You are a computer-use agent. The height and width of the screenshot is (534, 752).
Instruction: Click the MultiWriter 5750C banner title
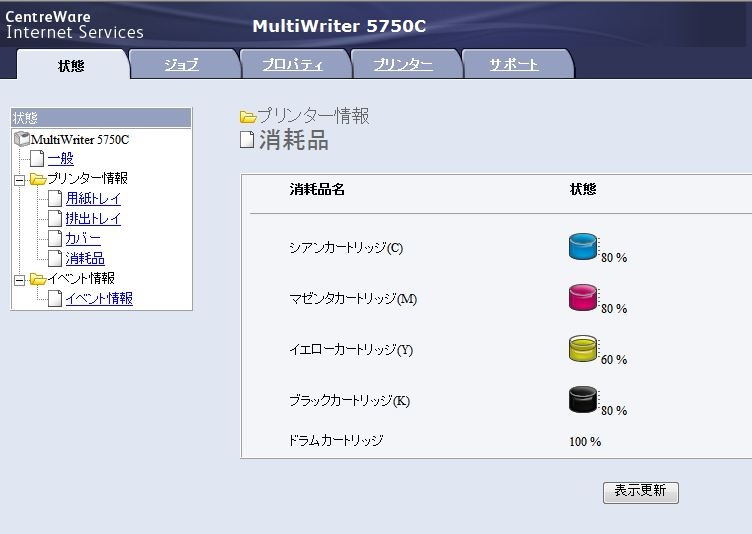coord(339,26)
